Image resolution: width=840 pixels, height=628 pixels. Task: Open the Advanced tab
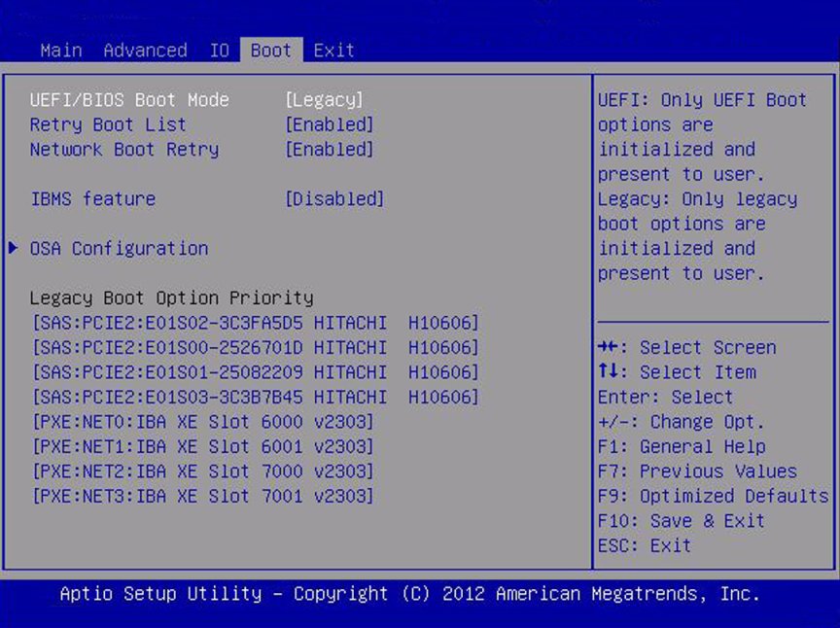point(145,51)
